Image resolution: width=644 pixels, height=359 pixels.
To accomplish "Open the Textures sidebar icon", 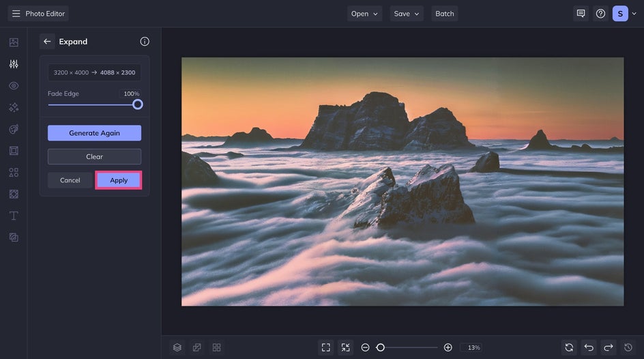I will point(14,238).
